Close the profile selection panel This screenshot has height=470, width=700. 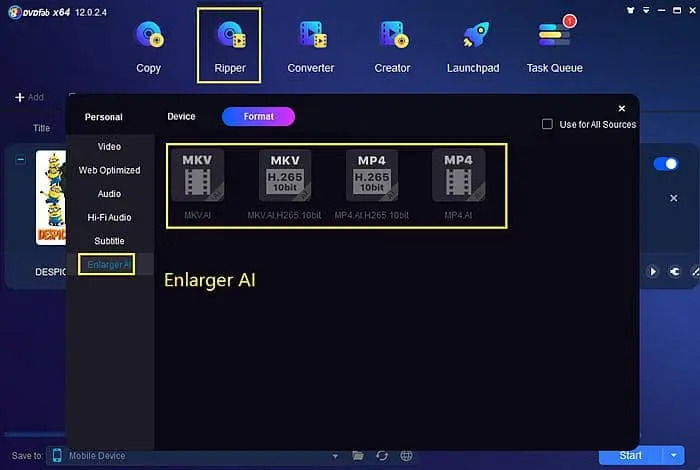click(621, 108)
